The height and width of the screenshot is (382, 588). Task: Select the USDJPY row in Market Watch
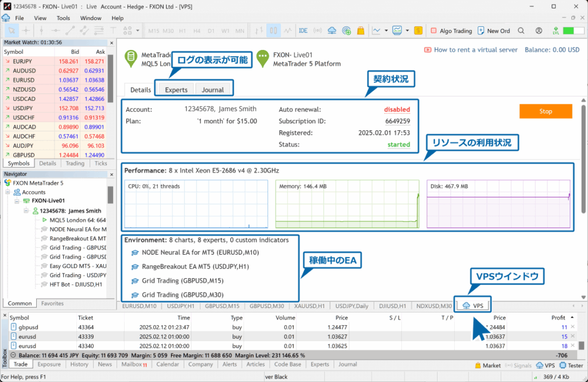[x=55, y=108]
